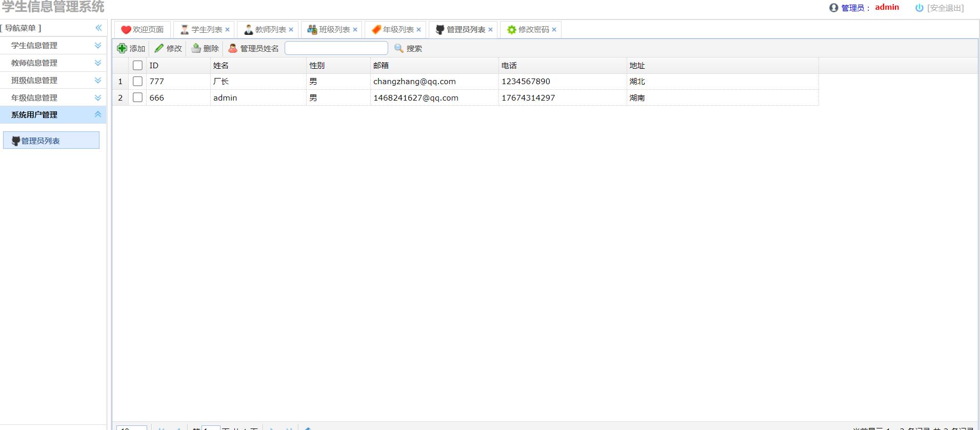The width and height of the screenshot is (980, 430).
Task: Close the 管理员列表 tab
Action: click(490, 30)
